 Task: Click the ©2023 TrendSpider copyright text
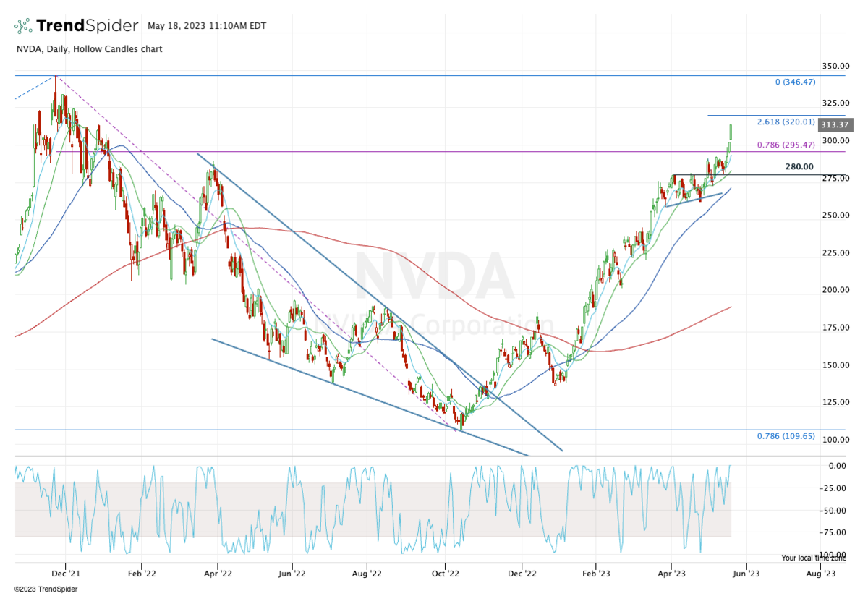(46, 589)
